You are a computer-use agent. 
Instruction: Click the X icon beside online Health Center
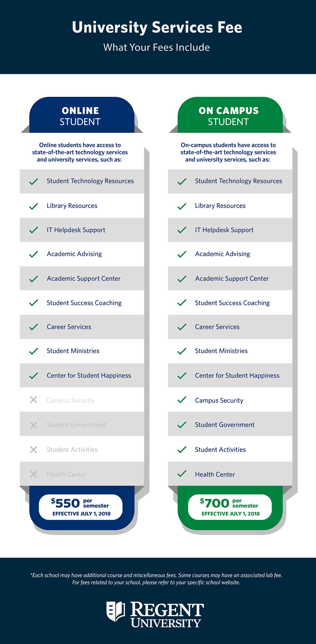(33, 474)
